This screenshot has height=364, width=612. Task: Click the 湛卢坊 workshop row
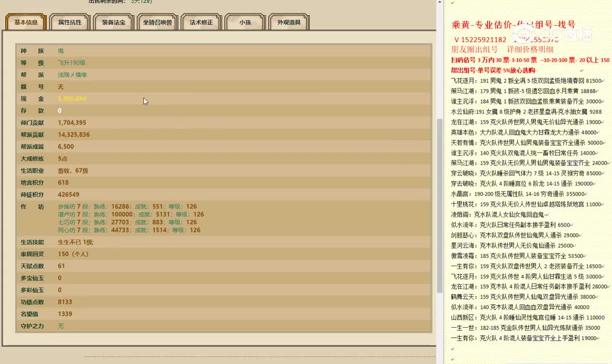(x=131, y=214)
